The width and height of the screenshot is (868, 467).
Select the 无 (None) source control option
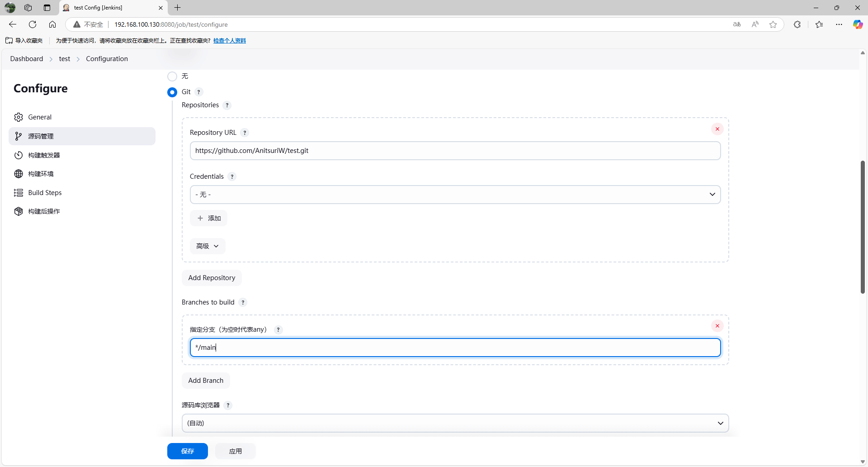tap(172, 76)
